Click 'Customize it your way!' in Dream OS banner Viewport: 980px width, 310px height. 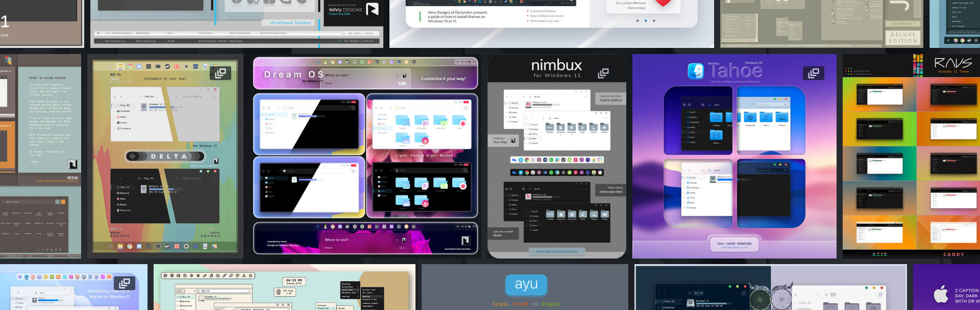pos(443,79)
